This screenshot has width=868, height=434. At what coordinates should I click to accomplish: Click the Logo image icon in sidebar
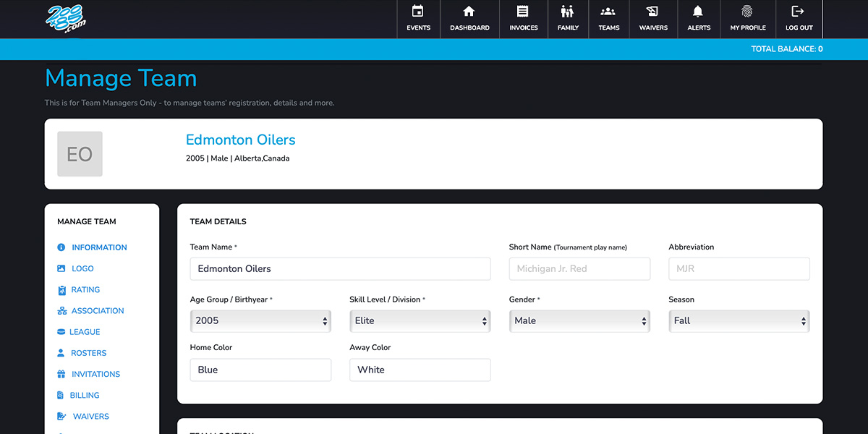point(61,268)
